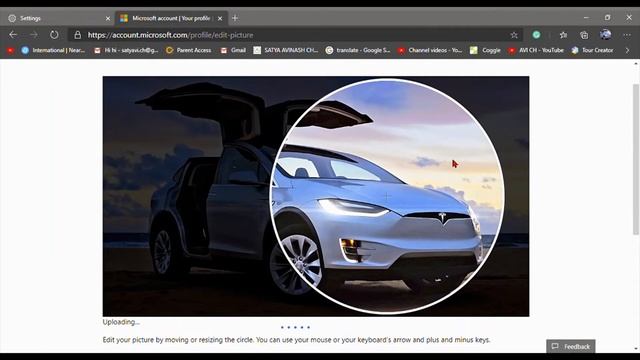Select the Microsoft account profile tab
The image size is (640, 360).
tap(171, 18)
